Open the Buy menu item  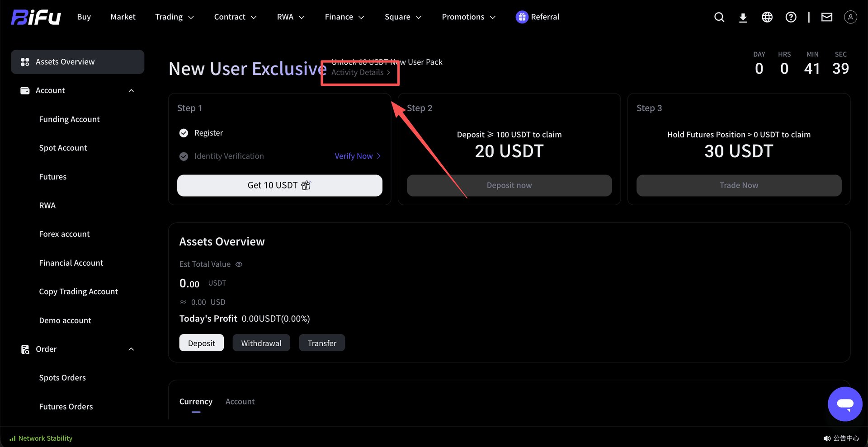[x=84, y=17]
